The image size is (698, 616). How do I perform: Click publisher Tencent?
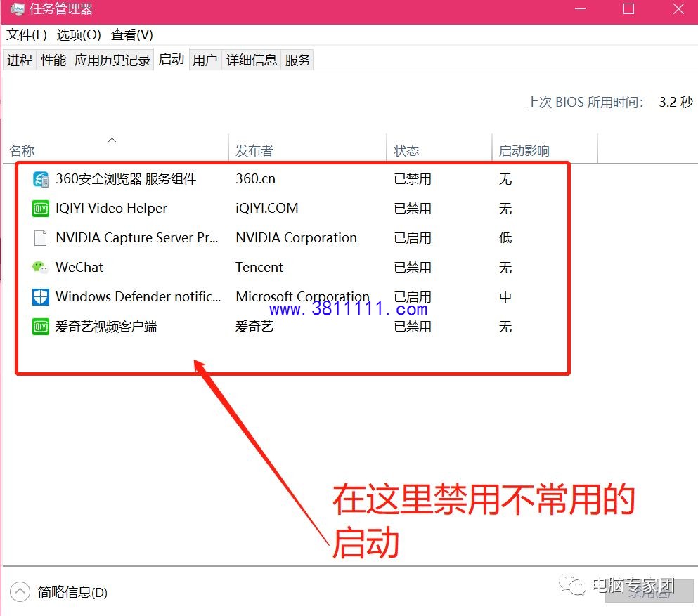click(259, 268)
